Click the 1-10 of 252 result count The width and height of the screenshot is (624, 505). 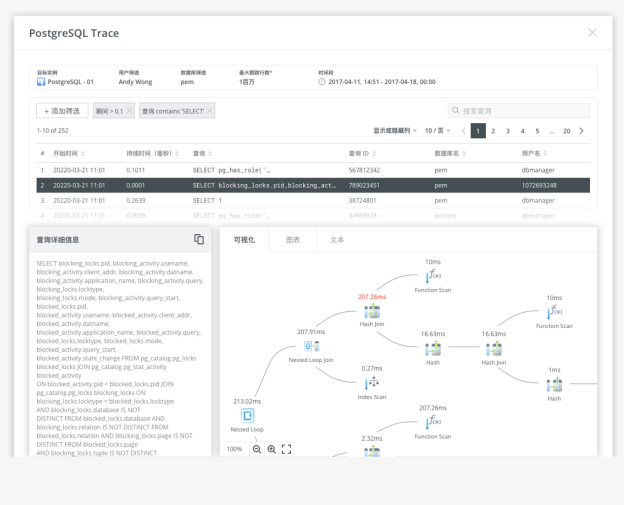[x=53, y=131]
